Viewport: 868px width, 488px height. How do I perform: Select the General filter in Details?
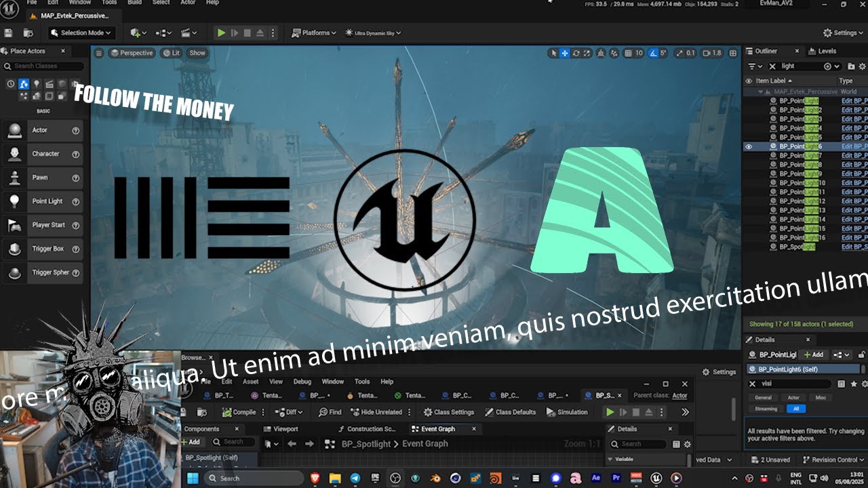pyautogui.click(x=763, y=398)
